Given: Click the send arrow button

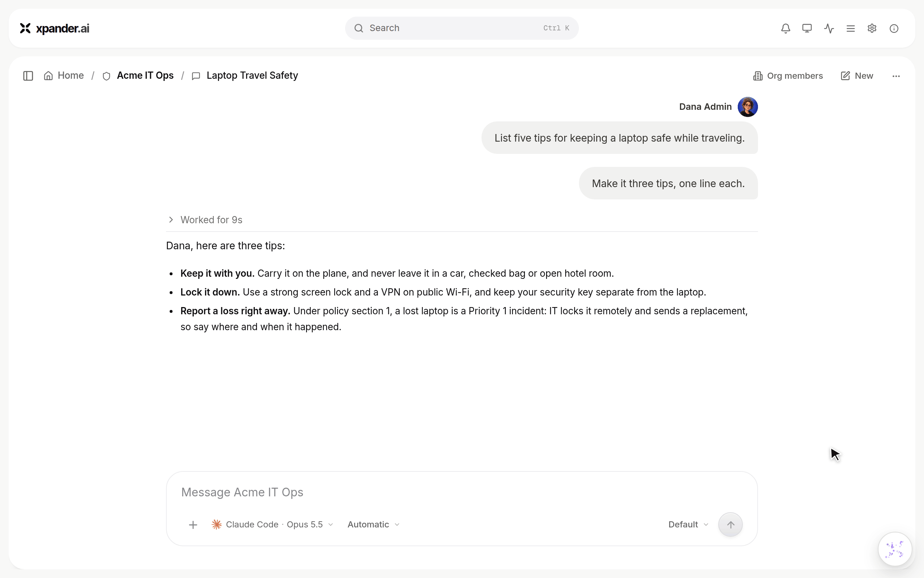Looking at the screenshot, I should 730,525.
